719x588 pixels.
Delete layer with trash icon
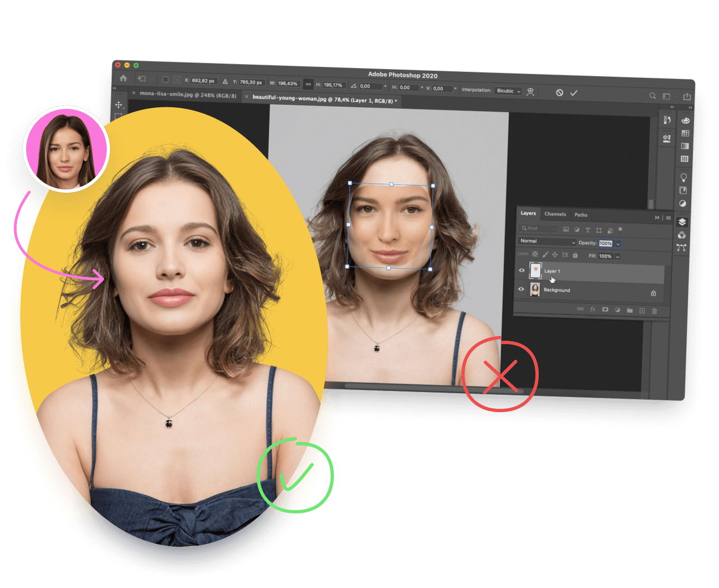655,311
